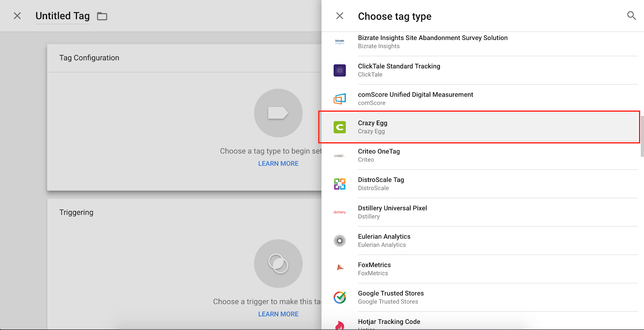Choose the Eulerian Analytics tag type
The image size is (644, 330).
(x=480, y=241)
